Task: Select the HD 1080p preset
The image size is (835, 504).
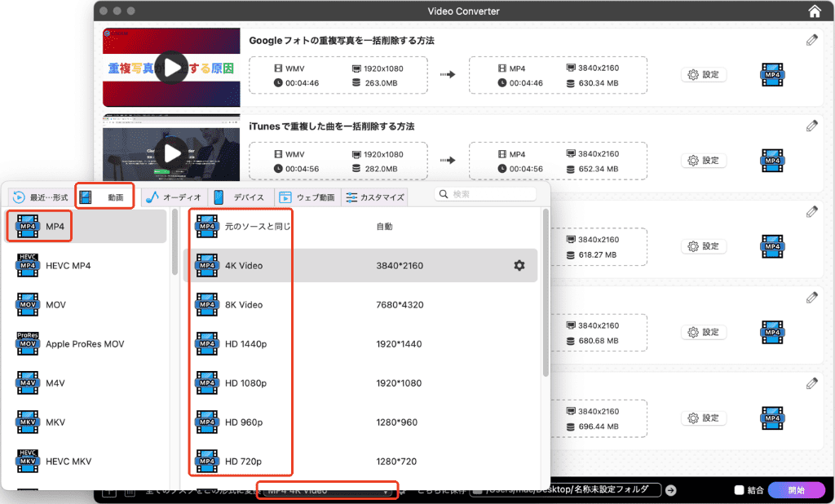Action: tap(245, 382)
